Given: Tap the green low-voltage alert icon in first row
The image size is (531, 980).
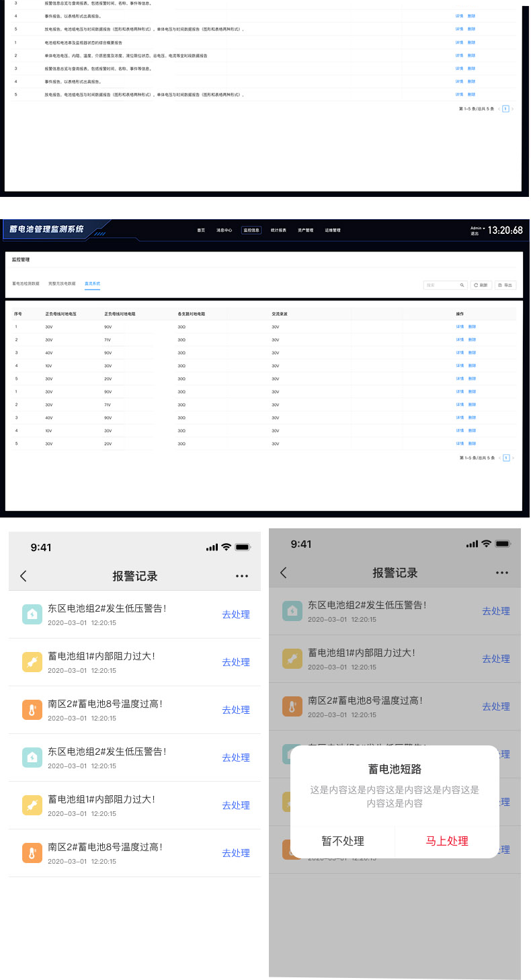Looking at the screenshot, I should (32, 614).
